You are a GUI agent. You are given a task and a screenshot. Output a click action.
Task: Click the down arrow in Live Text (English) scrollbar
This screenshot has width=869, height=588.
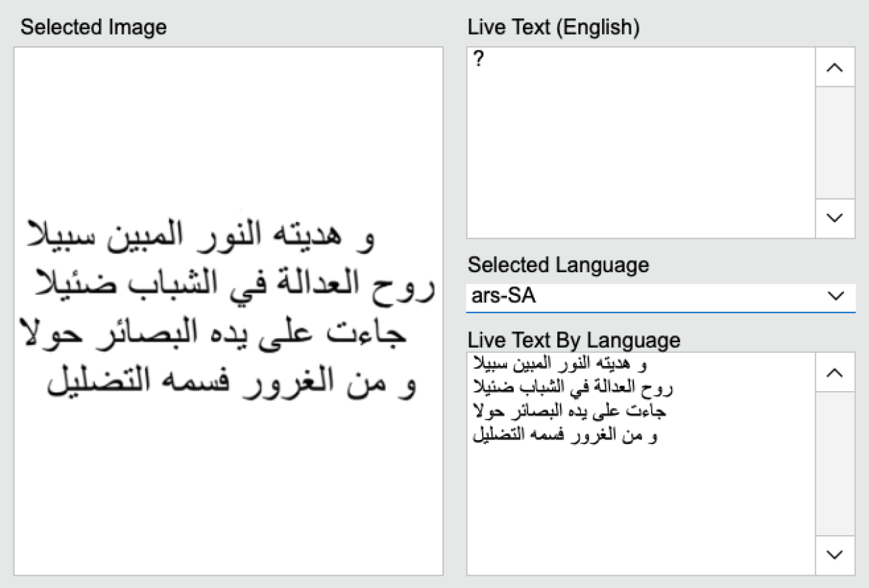835,218
